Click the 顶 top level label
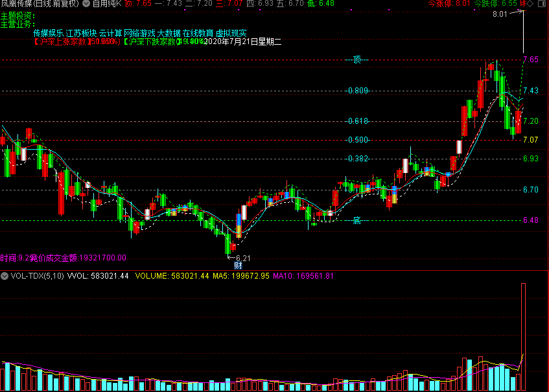Image resolution: width=549 pixels, height=392 pixels. click(x=356, y=60)
